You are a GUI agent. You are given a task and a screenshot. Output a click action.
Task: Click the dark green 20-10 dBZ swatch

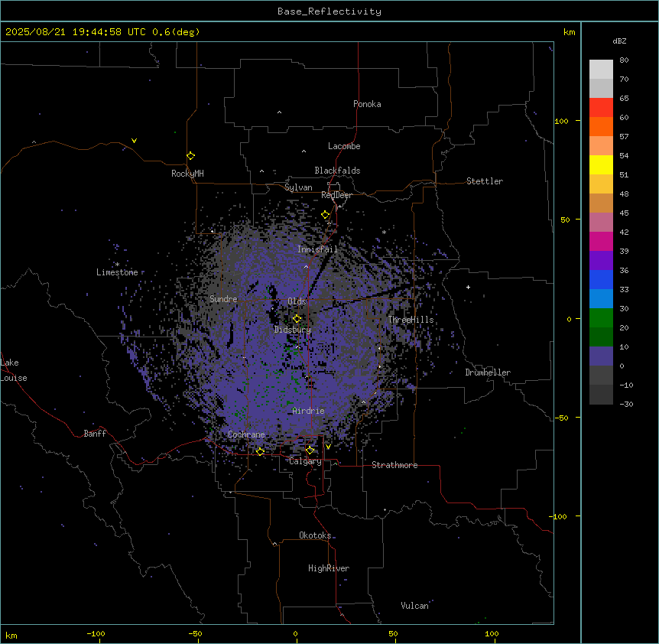point(601,337)
